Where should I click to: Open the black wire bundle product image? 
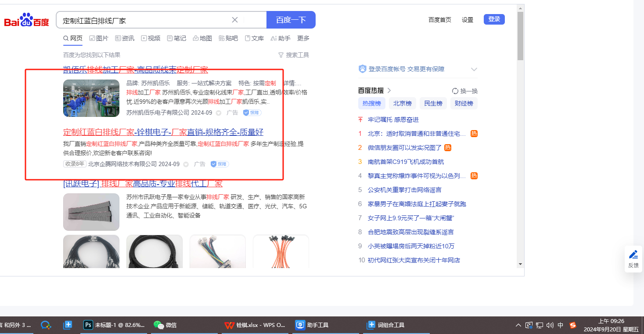tap(91, 251)
